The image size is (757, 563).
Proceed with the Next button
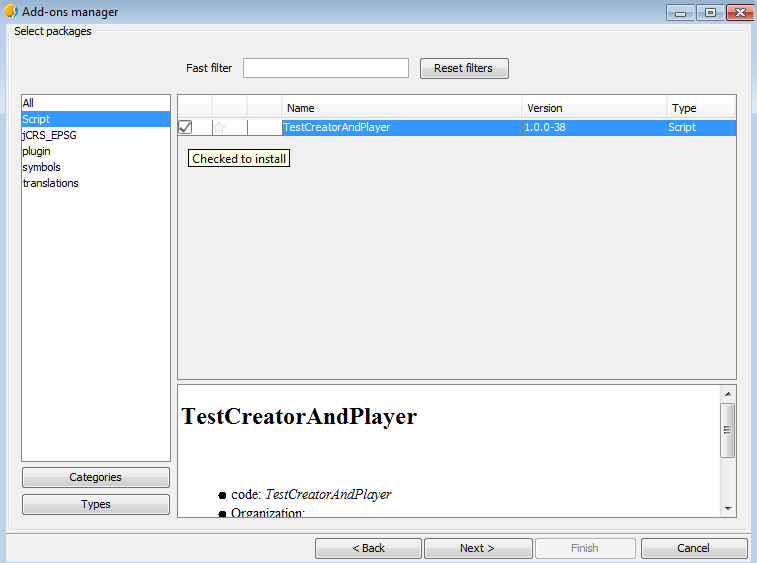[x=477, y=548]
